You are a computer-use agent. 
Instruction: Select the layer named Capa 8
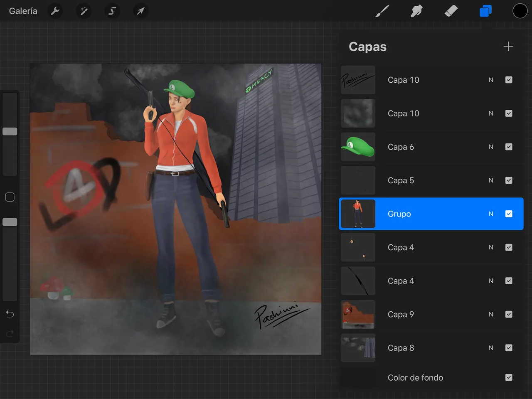[401, 348]
